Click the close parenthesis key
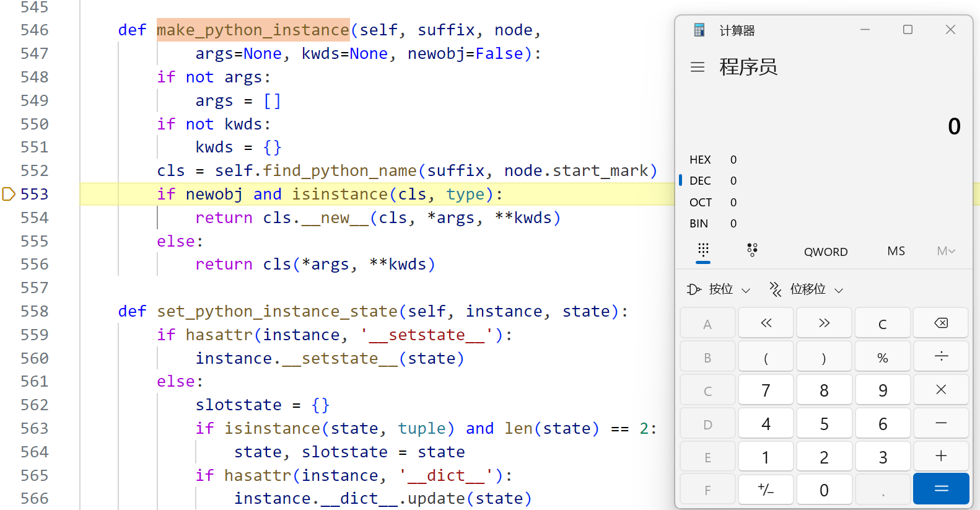 point(824,356)
